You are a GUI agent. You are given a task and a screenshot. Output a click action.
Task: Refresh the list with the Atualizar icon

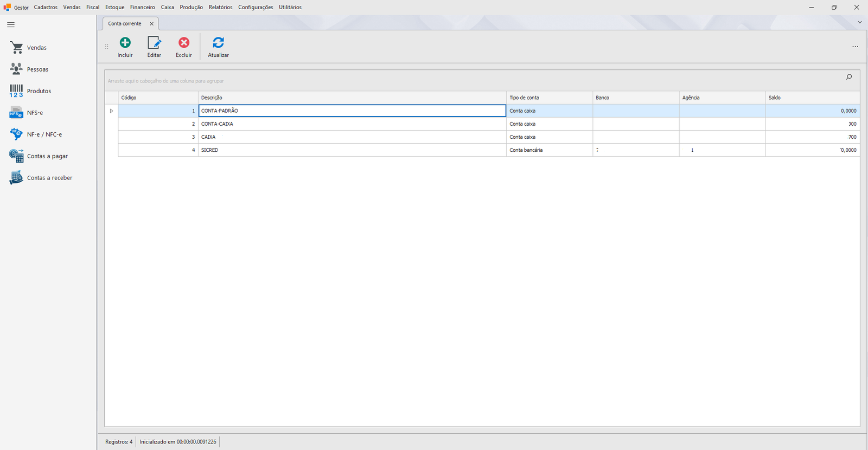tap(218, 42)
